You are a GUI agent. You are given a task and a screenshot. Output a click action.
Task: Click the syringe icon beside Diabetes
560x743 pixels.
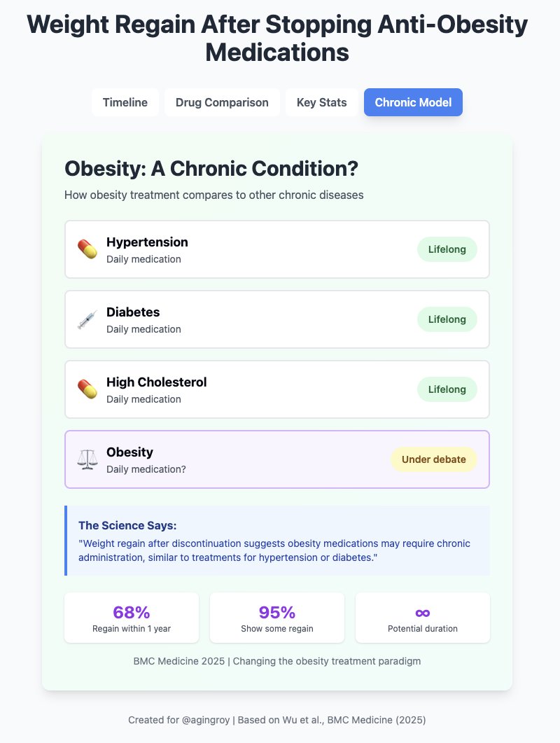(x=87, y=319)
